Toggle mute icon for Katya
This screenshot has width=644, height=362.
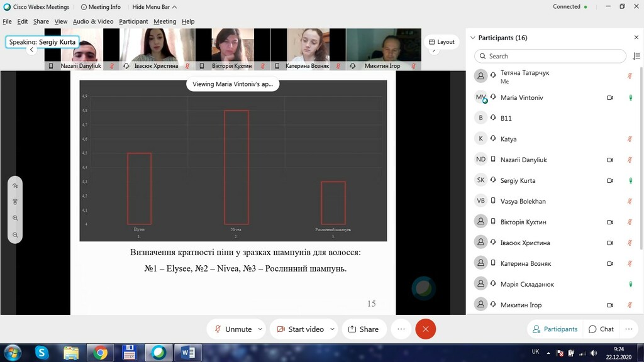point(630,139)
